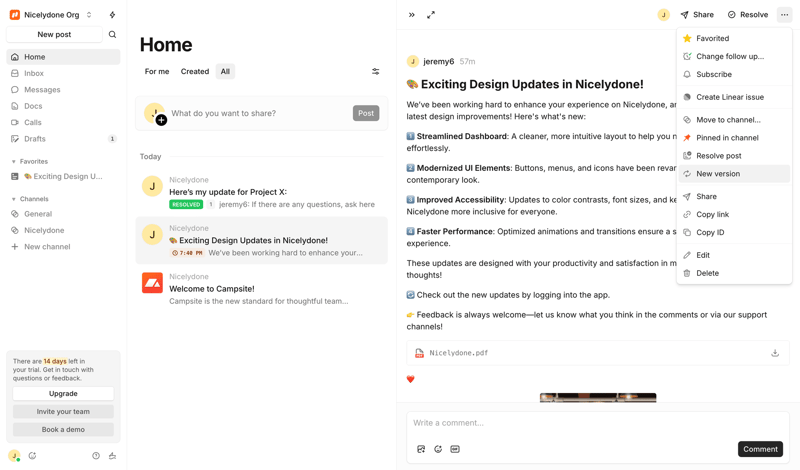Click the red heart reaction

click(x=411, y=379)
